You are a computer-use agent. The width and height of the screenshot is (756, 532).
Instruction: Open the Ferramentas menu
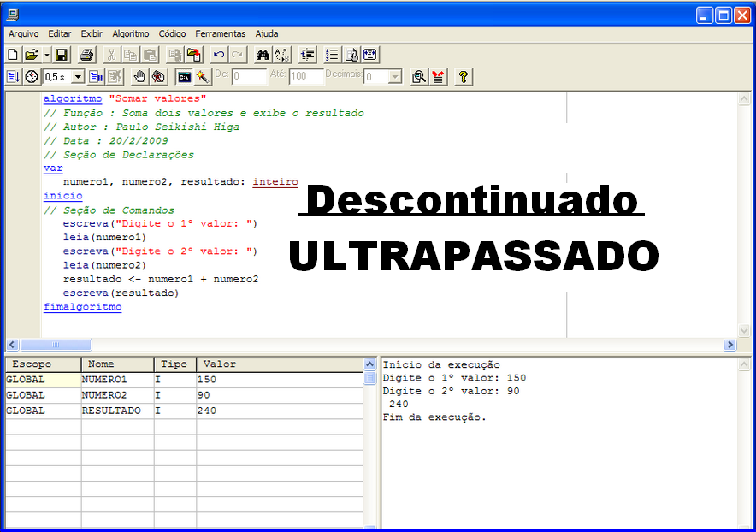[221, 33]
